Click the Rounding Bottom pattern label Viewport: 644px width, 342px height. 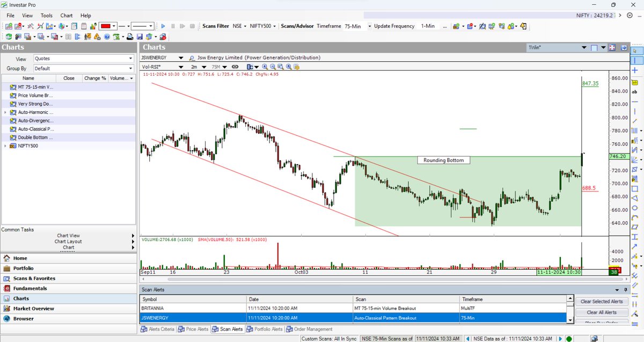(443, 160)
